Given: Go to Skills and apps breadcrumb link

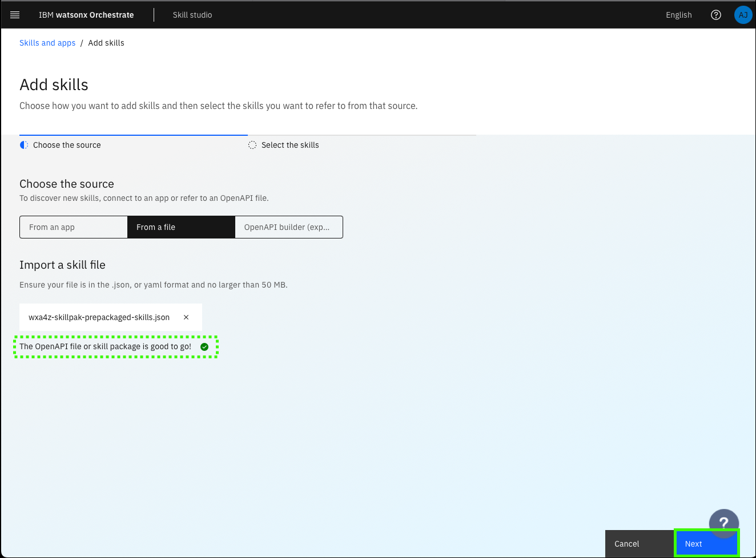Looking at the screenshot, I should point(47,43).
